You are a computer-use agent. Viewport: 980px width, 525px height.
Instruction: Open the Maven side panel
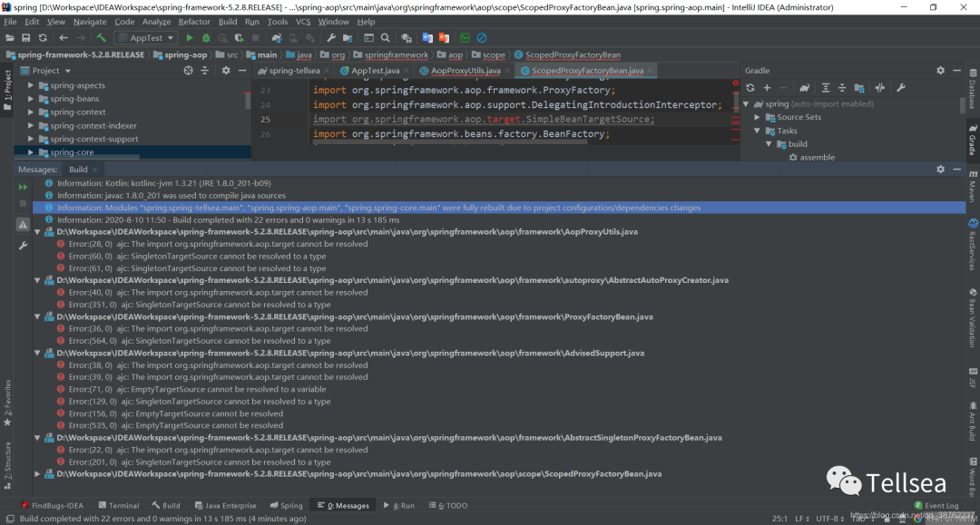coord(973,186)
